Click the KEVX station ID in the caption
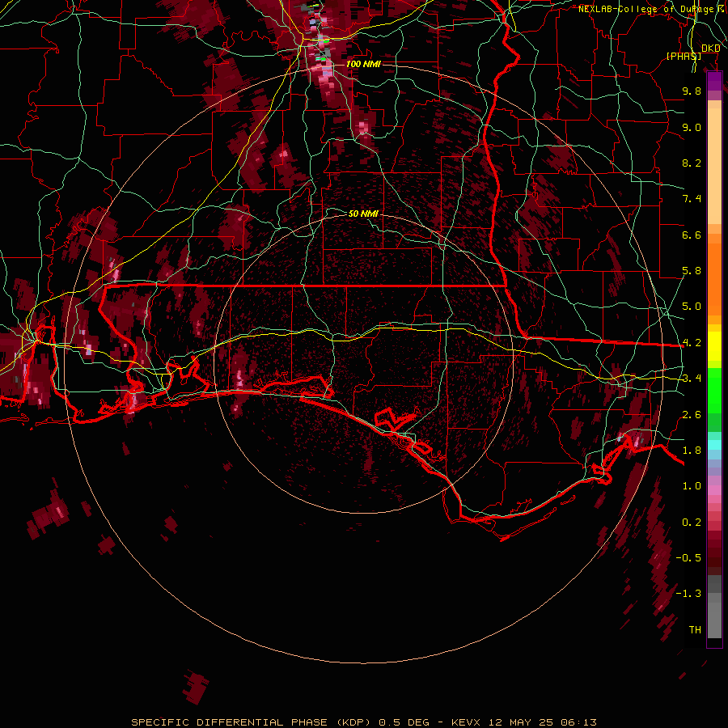Screen dimensions: 728x728 tap(468, 722)
